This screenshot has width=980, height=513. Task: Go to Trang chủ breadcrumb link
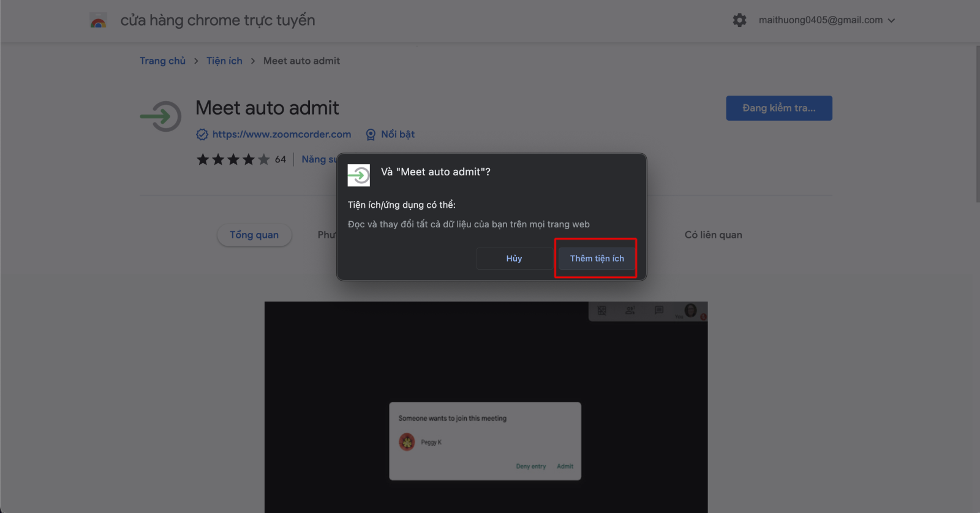162,61
